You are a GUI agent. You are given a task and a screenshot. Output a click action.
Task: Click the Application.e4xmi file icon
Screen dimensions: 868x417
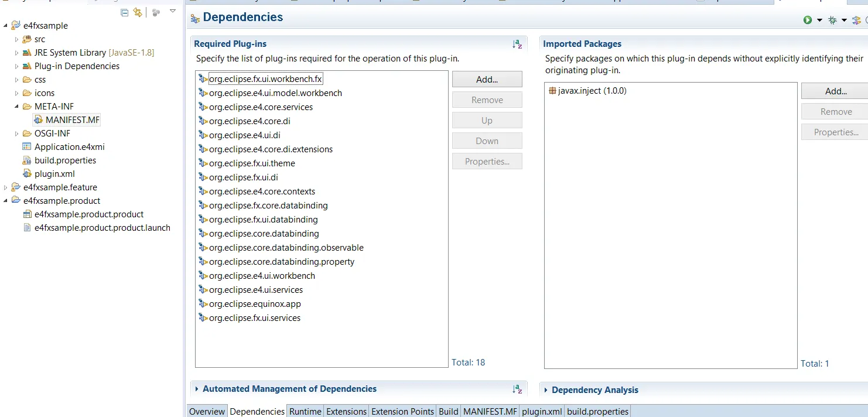point(27,147)
